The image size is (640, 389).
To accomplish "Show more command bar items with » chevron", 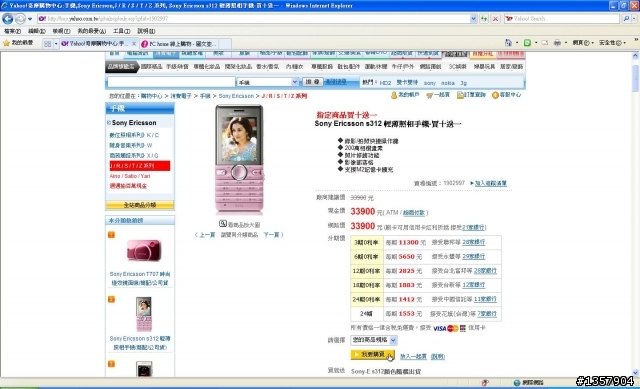I will pyautogui.click(x=636, y=40).
